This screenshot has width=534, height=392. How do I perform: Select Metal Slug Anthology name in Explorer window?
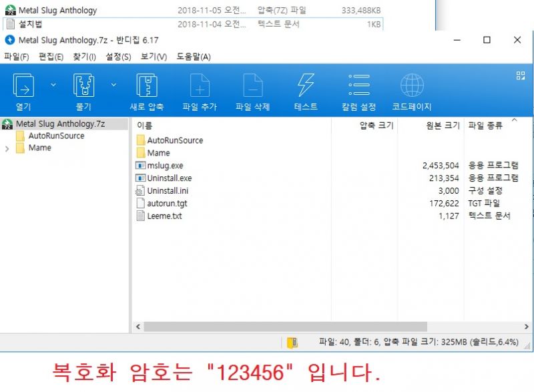coord(57,10)
